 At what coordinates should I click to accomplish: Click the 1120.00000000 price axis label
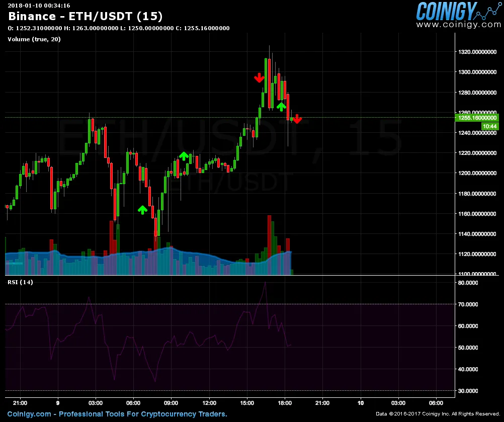coord(477,254)
